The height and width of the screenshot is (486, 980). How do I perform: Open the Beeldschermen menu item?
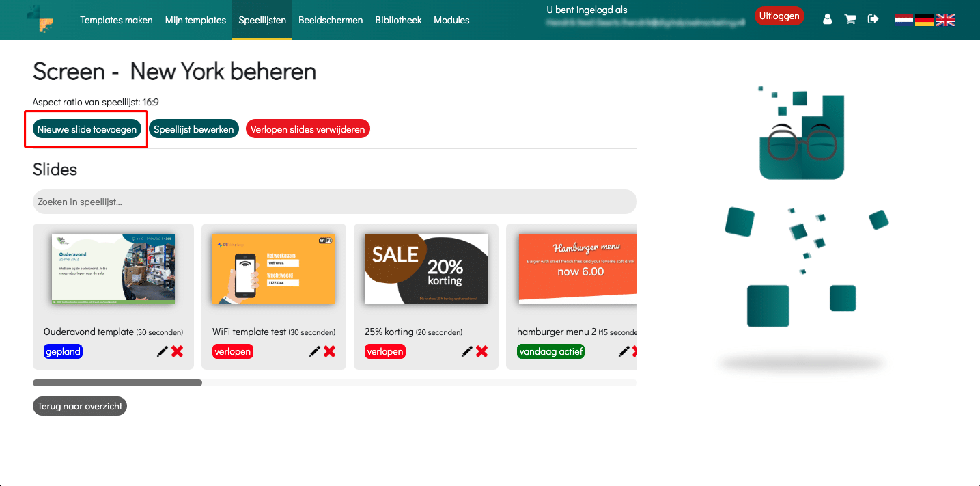pos(331,20)
